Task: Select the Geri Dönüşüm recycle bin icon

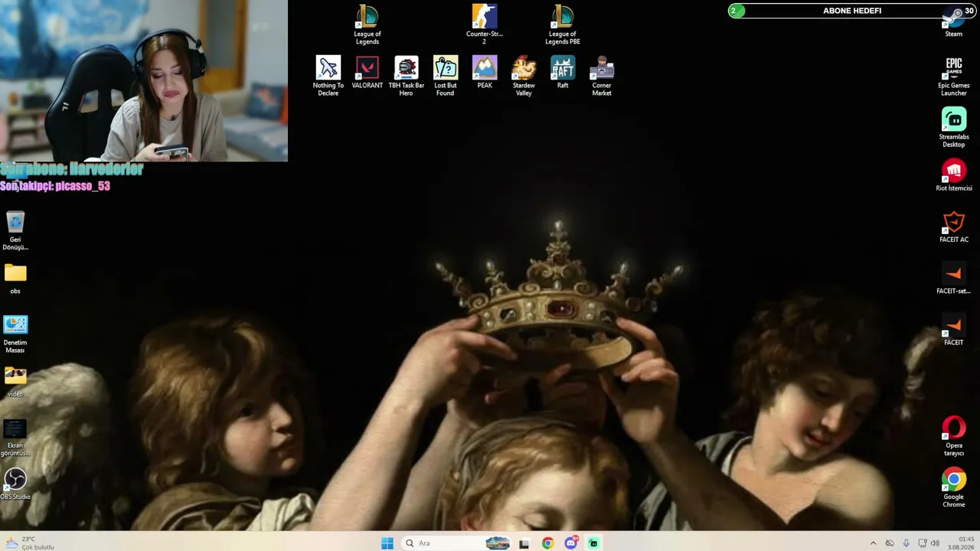Action: [x=15, y=230]
